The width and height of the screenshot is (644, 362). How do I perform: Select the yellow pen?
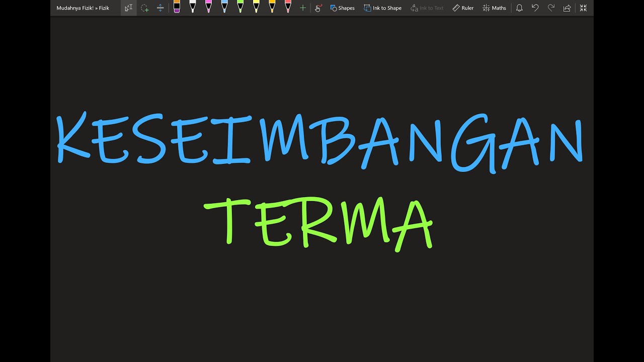coord(256,7)
